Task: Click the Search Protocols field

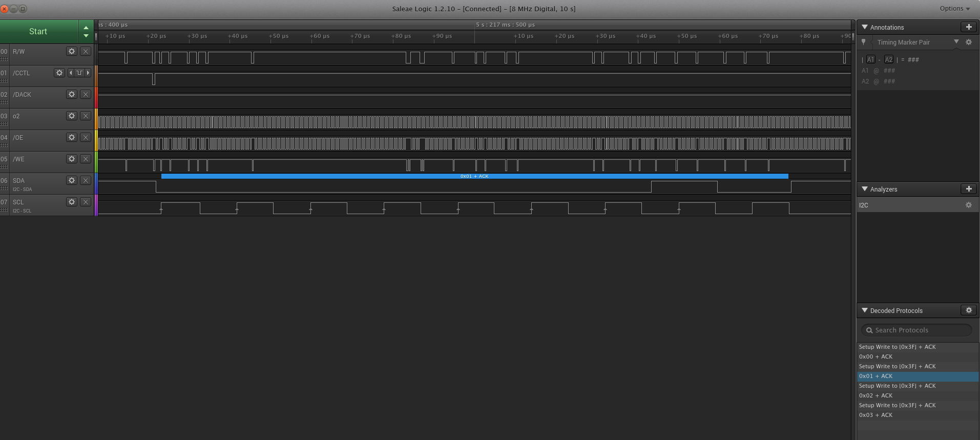Action: [917, 330]
